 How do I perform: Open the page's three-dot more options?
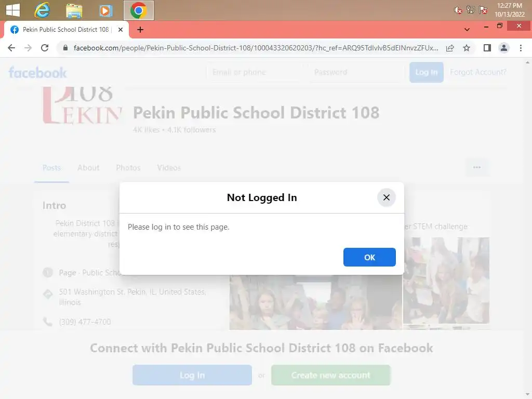coord(477,167)
